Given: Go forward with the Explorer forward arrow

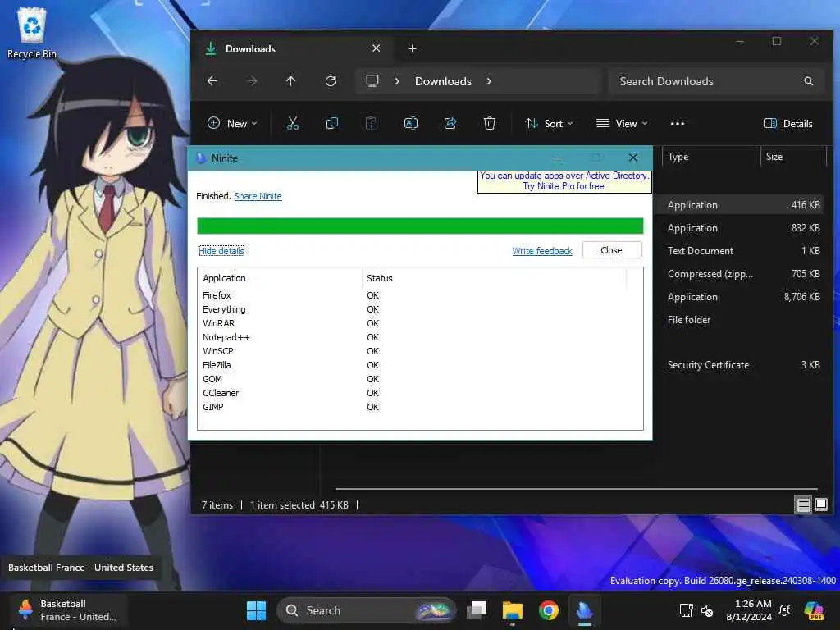Looking at the screenshot, I should [252, 81].
